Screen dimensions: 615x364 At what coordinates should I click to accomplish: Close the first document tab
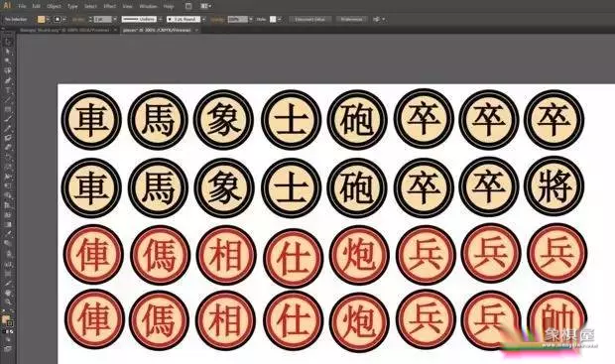(x=115, y=30)
